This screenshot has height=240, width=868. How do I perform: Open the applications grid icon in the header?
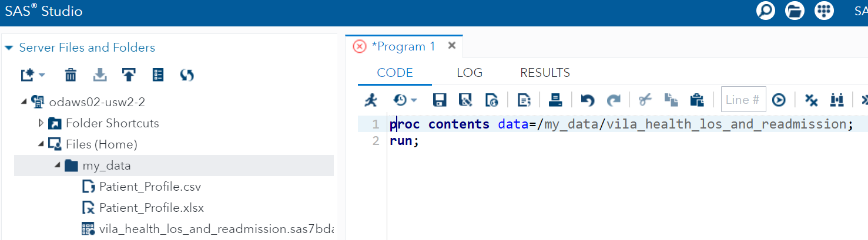[x=824, y=11]
